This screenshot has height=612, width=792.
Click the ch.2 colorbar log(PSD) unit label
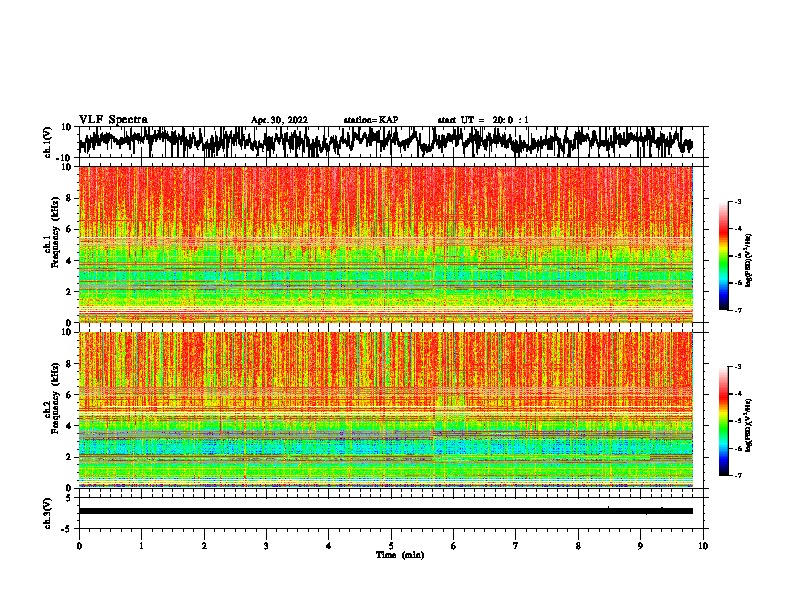point(749,425)
